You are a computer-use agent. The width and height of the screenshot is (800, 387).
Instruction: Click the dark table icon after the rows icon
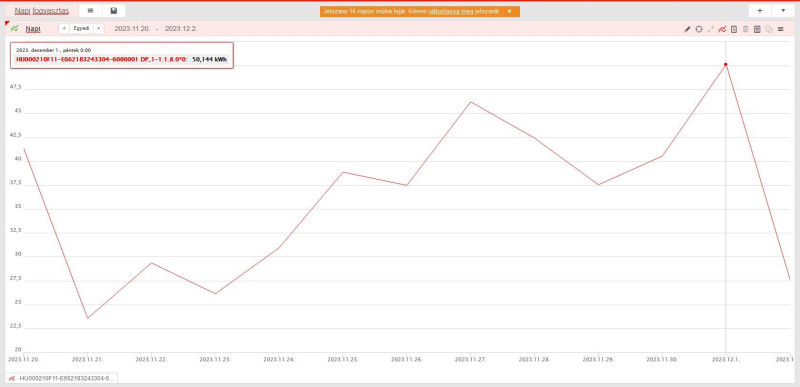point(757,30)
